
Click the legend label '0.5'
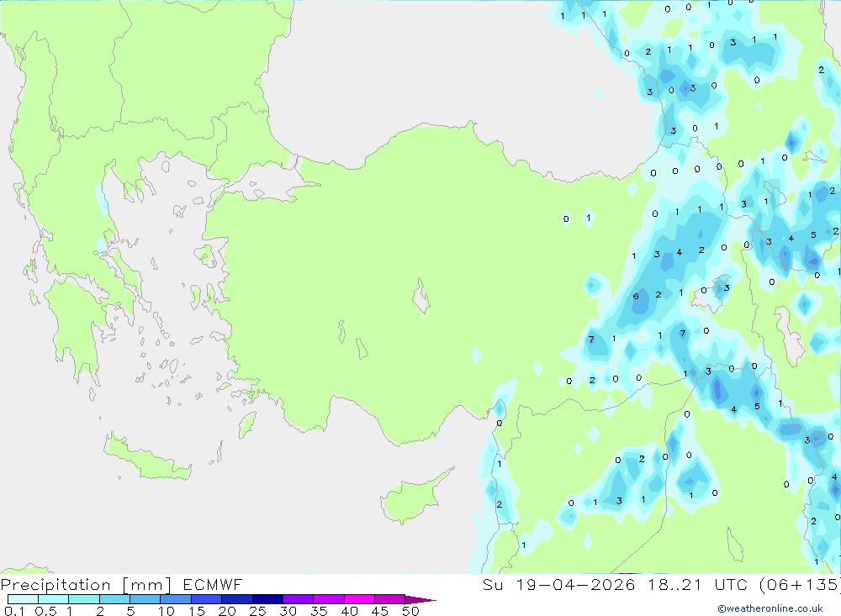[45, 611]
